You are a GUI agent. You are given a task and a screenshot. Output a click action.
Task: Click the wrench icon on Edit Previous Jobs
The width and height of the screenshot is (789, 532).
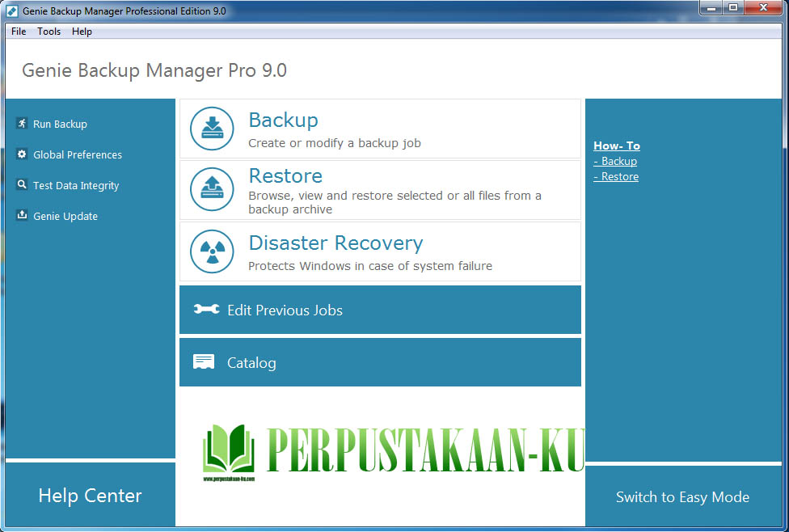206,309
